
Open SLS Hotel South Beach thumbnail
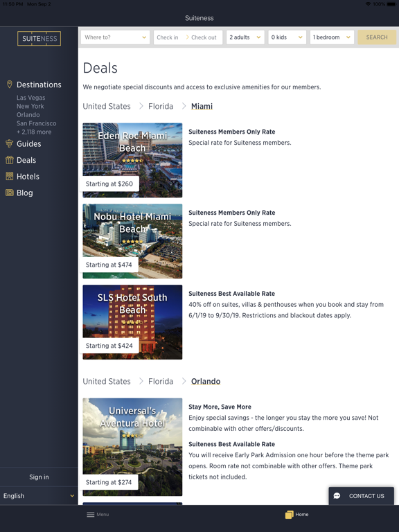(x=132, y=322)
